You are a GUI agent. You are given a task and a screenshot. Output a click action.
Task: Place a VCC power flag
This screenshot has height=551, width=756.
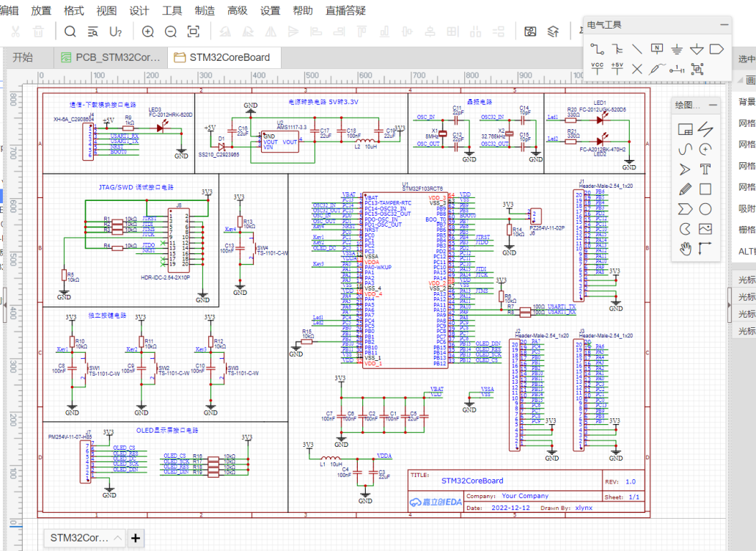pyautogui.click(x=597, y=68)
